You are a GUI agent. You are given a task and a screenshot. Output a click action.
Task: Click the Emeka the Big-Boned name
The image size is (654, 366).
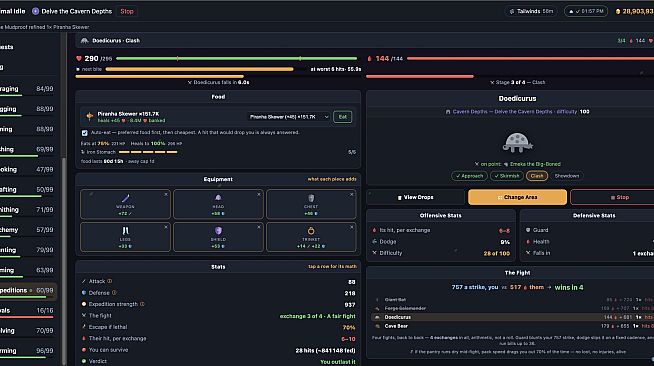(535, 164)
